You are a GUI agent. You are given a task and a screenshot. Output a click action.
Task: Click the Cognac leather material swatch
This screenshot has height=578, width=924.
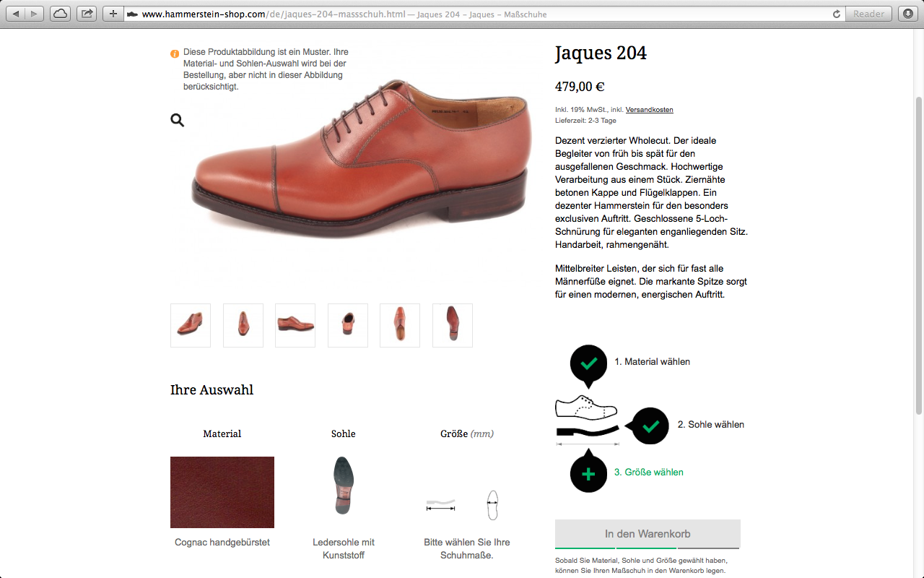222,492
